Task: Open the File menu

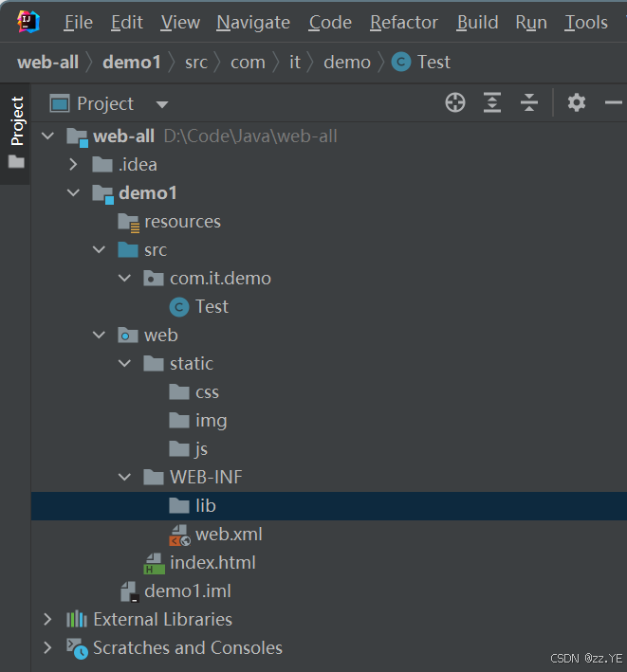Action: point(79,23)
